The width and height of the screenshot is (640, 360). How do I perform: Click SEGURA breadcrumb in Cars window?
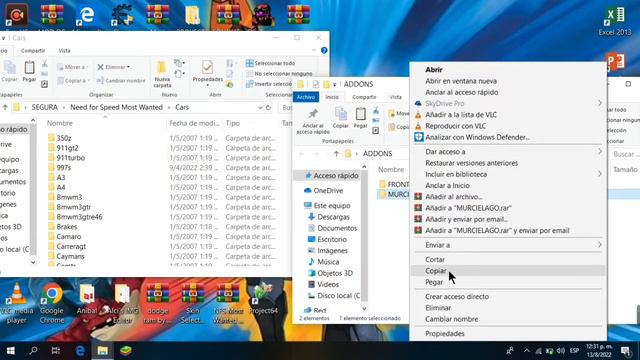click(44, 107)
